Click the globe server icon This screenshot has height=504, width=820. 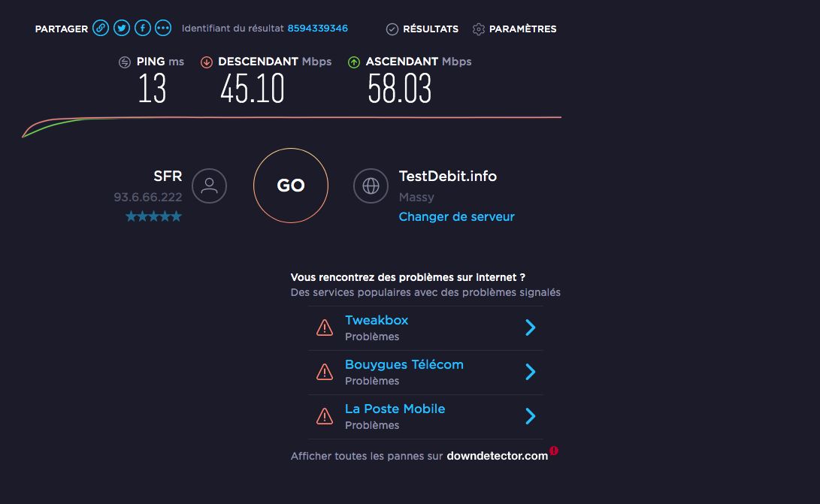click(x=371, y=186)
